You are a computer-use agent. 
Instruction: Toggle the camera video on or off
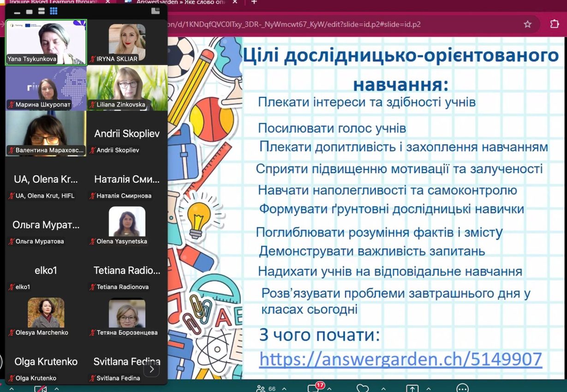click(41, 389)
